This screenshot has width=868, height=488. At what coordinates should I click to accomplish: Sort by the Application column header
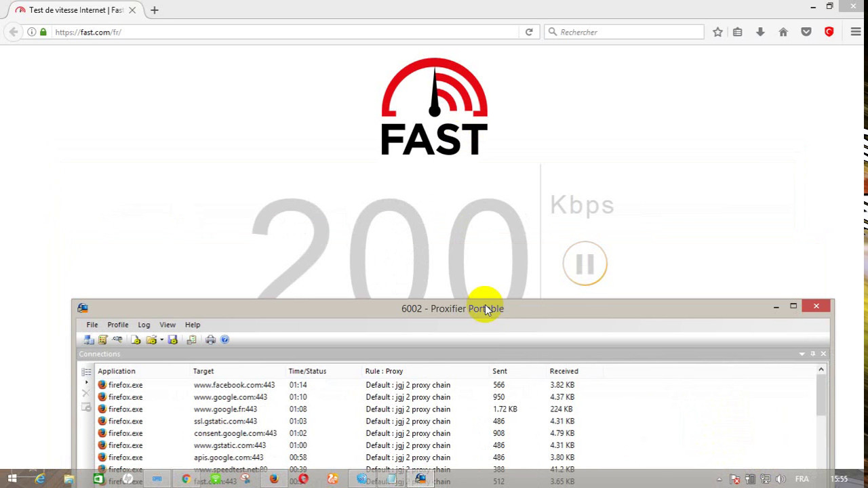tap(144, 371)
